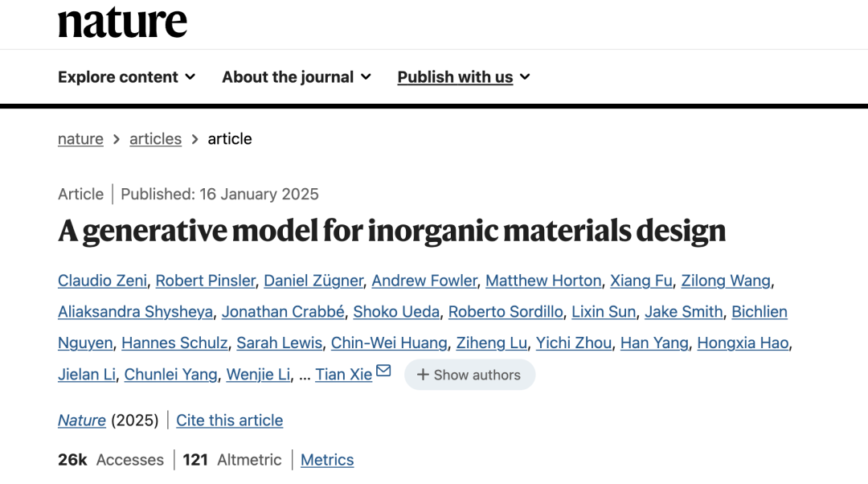Click the envelope icon beside Tian Xie
The width and height of the screenshot is (868, 484).
tap(383, 371)
